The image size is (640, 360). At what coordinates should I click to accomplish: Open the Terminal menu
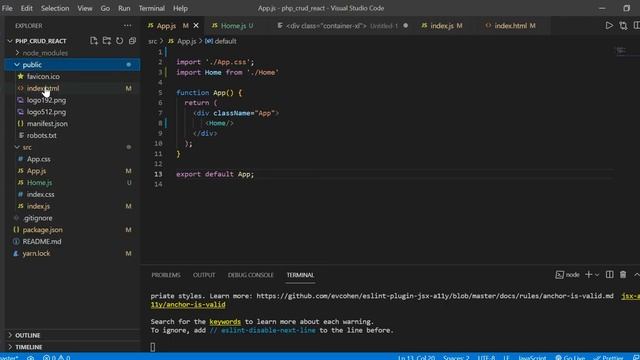pyautogui.click(x=151, y=8)
